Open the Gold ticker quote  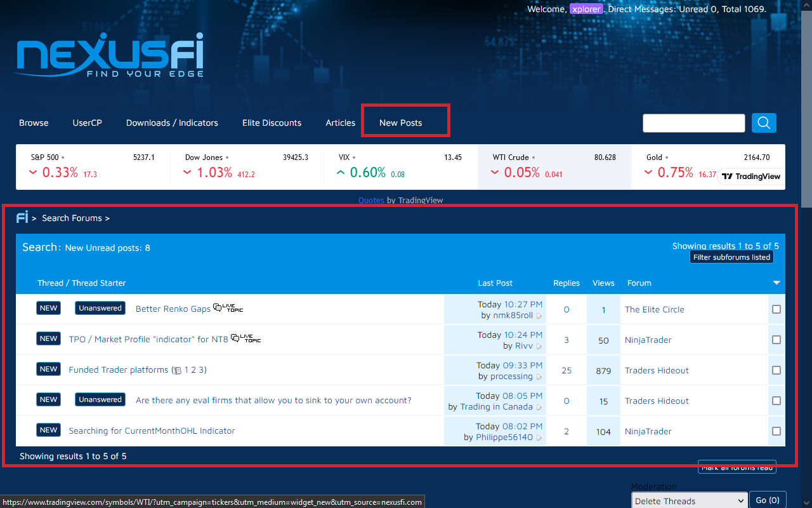tap(708, 166)
